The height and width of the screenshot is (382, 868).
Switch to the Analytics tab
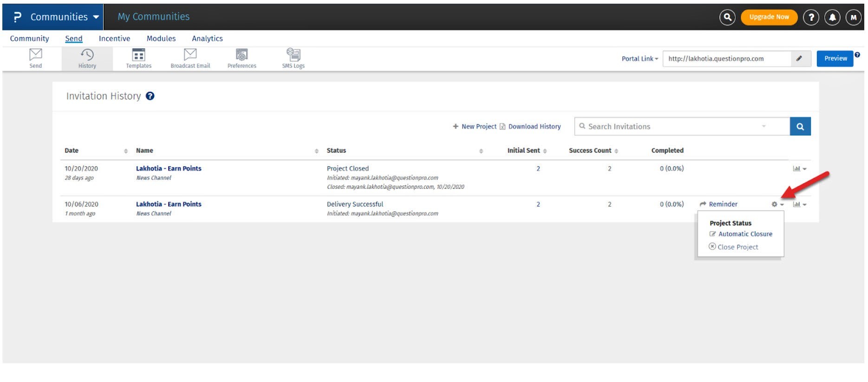(x=207, y=39)
